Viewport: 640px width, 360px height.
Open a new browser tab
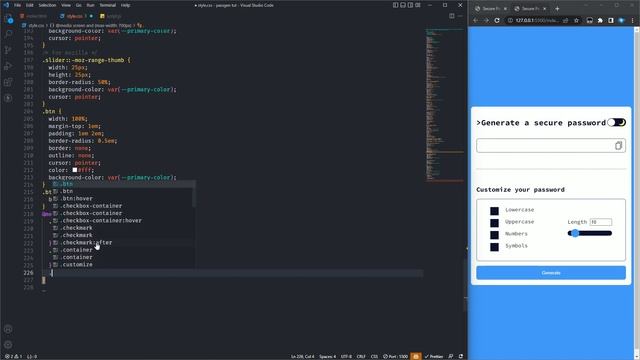[557, 9]
